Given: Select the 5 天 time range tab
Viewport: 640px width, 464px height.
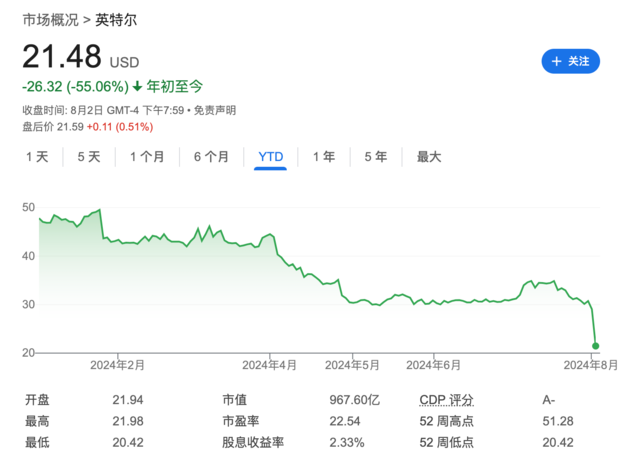Looking at the screenshot, I should point(89,157).
